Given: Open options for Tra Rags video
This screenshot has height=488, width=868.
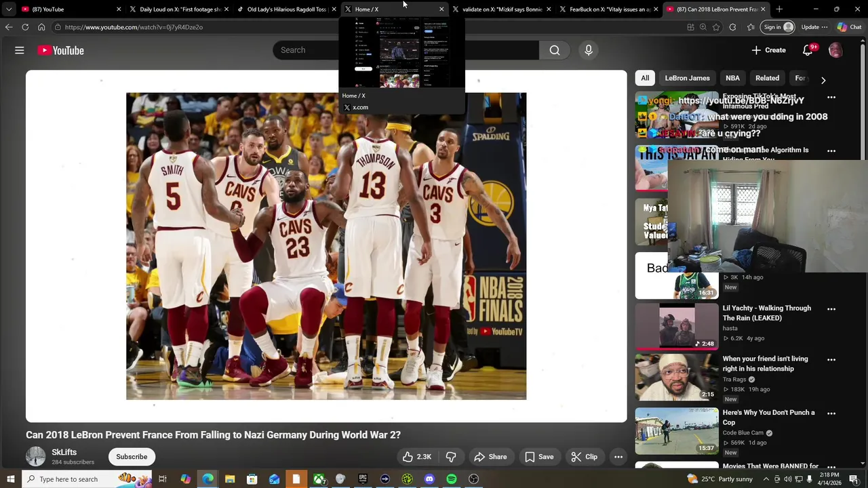Looking at the screenshot, I should click(831, 360).
